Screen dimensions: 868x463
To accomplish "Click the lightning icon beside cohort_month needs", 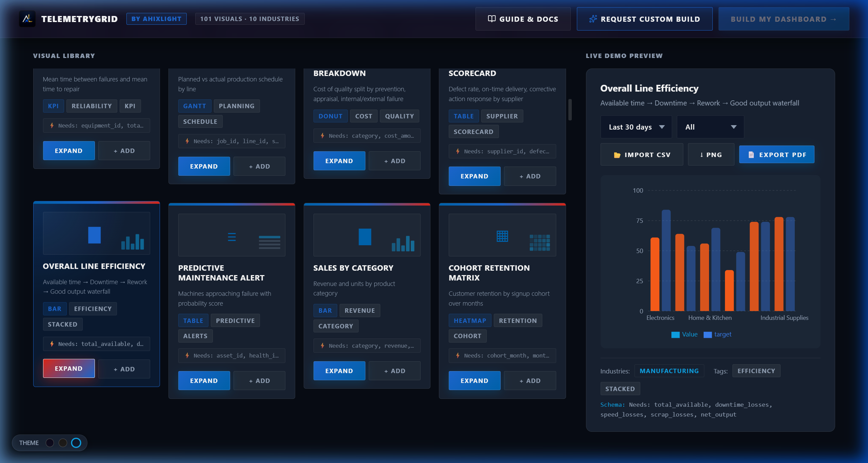I will click(x=458, y=355).
